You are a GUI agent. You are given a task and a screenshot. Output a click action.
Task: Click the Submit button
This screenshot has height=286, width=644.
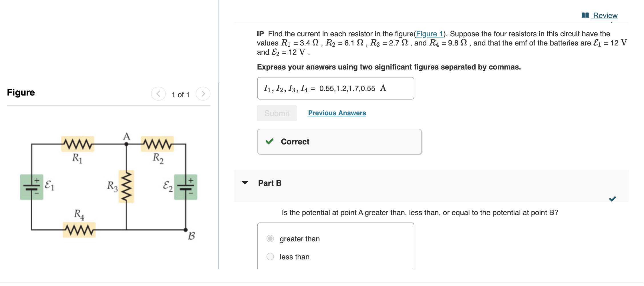click(x=277, y=113)
